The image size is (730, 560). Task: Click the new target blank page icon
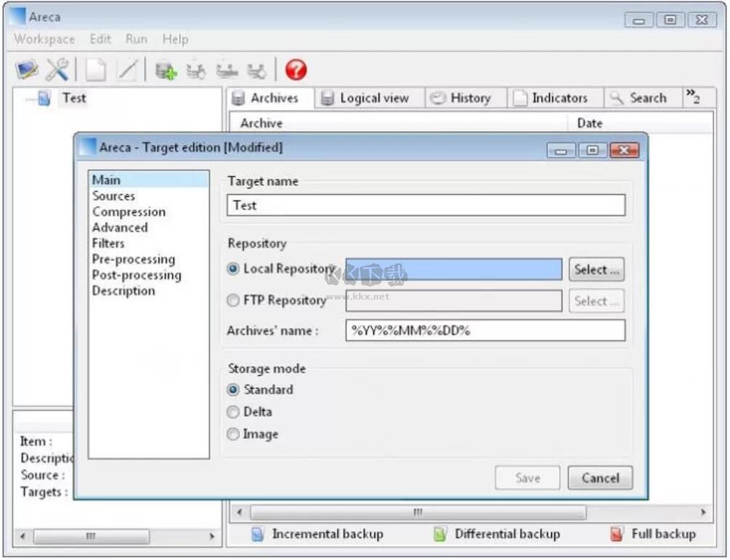(x=95, y=70)
